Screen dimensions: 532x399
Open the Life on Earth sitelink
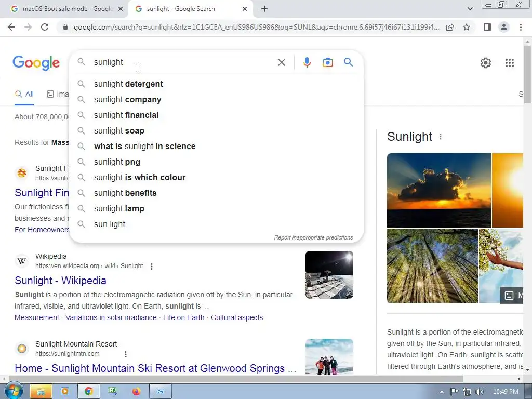click(183, 317)
